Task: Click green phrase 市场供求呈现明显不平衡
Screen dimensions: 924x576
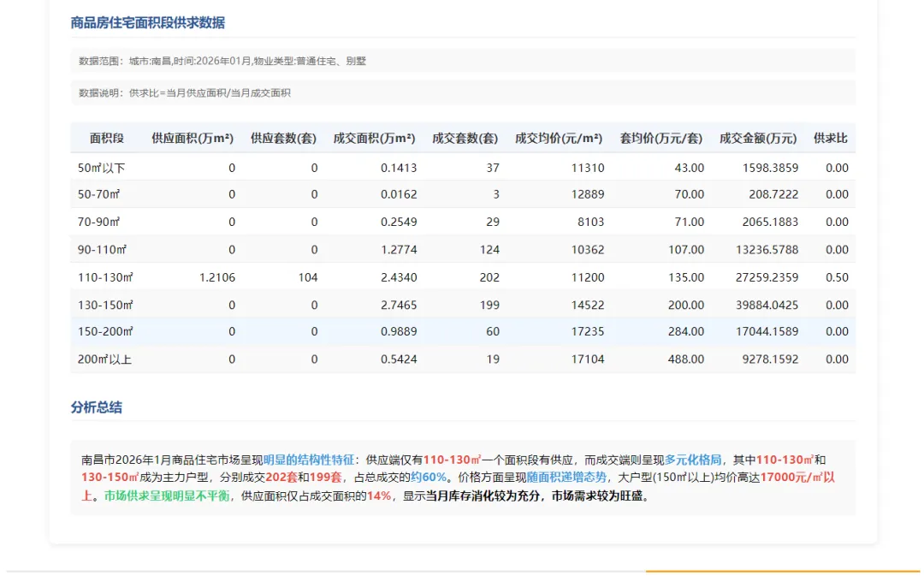Action: click(167, 496)
